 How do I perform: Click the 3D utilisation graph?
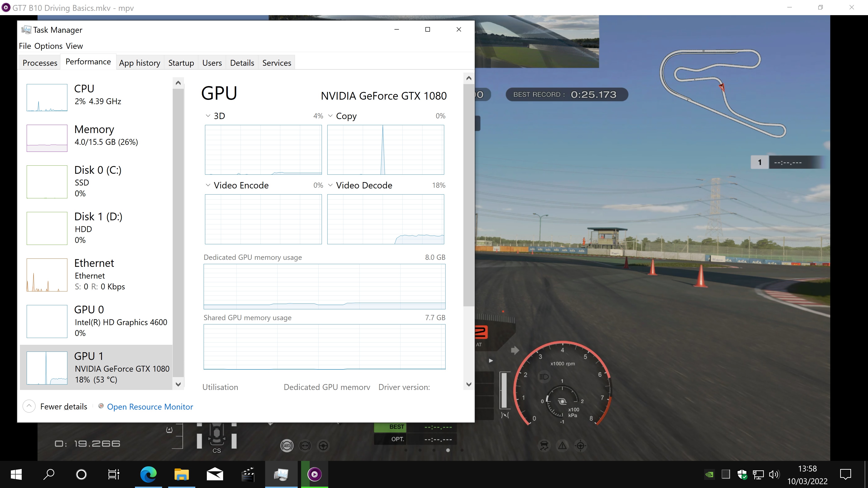pyautogui.click(x=263, y=150)
